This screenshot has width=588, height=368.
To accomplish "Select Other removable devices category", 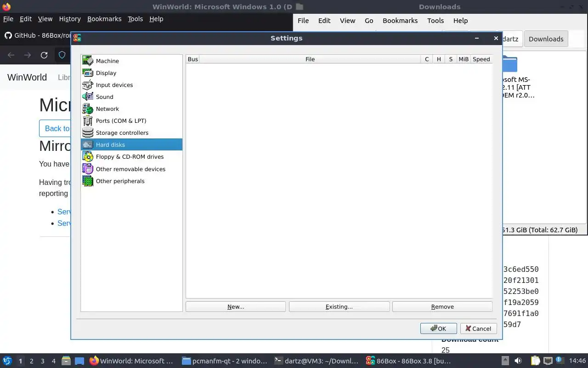I will (131, 169).
